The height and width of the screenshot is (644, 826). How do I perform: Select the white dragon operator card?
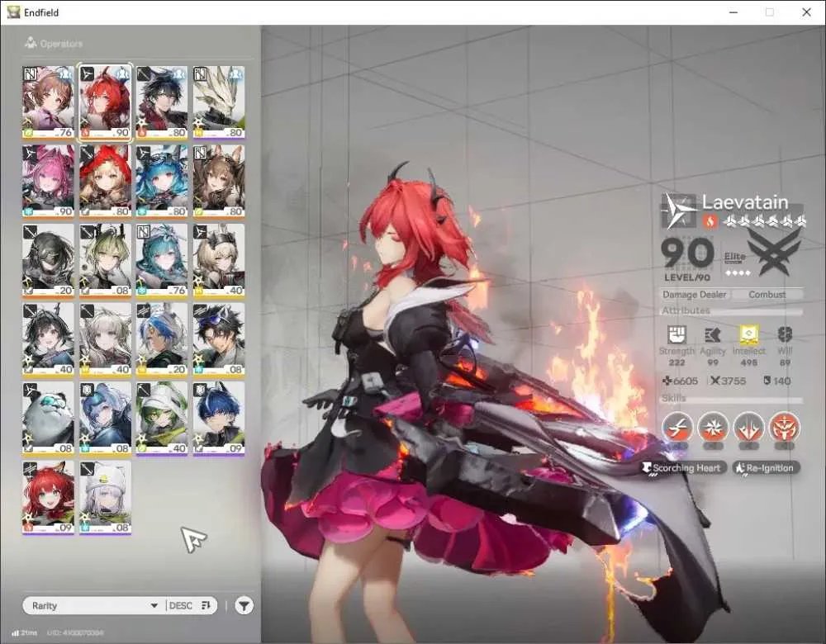coord(219,102)
